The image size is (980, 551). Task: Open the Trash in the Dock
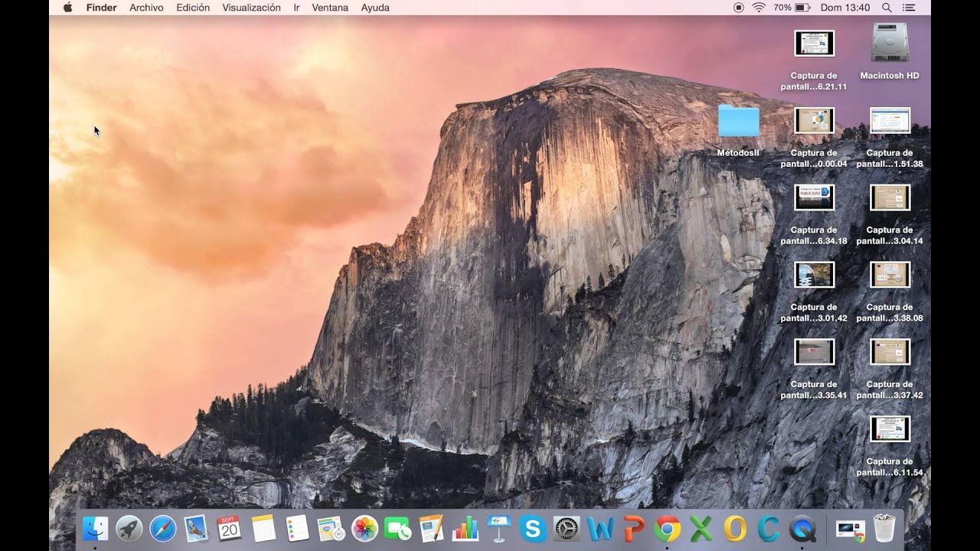point(884,528)
